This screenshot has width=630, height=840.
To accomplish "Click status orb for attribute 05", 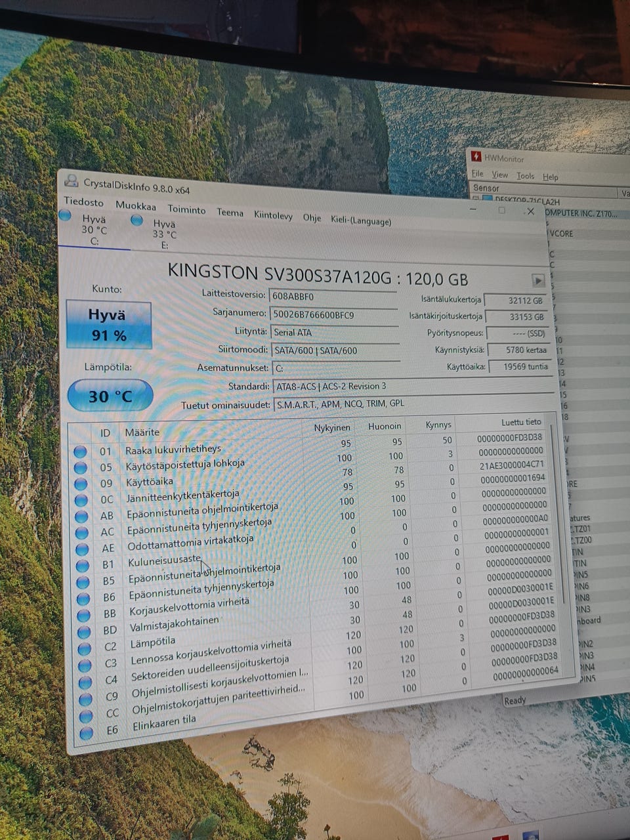I will 80,467.
